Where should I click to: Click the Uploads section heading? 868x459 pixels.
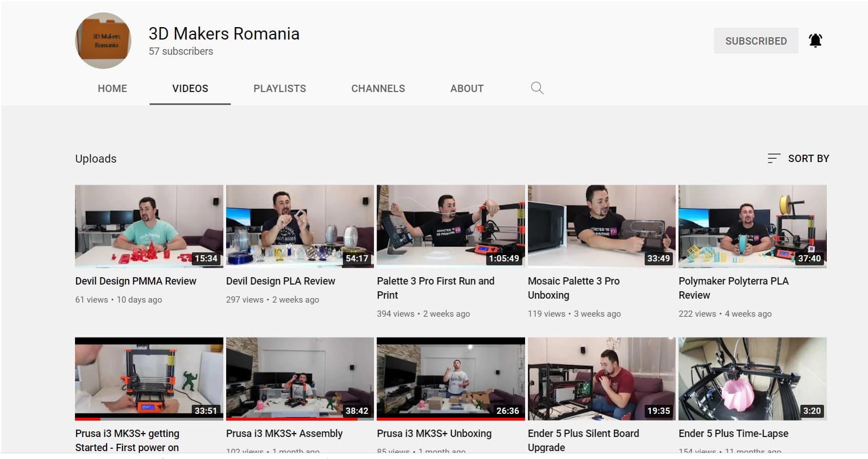tap(96, 159)
